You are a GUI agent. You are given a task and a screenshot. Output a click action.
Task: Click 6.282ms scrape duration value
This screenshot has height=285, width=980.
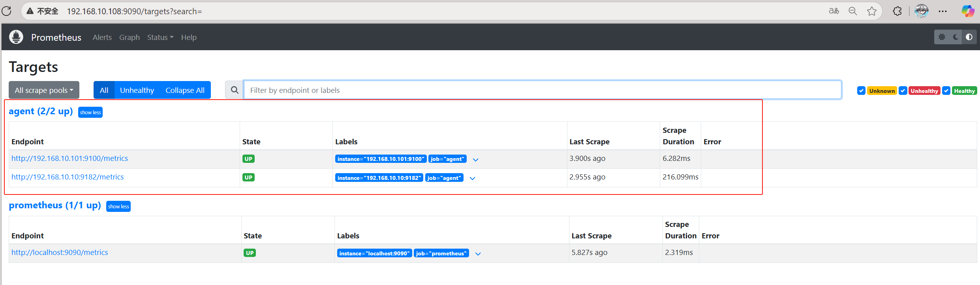pos(676,159)
